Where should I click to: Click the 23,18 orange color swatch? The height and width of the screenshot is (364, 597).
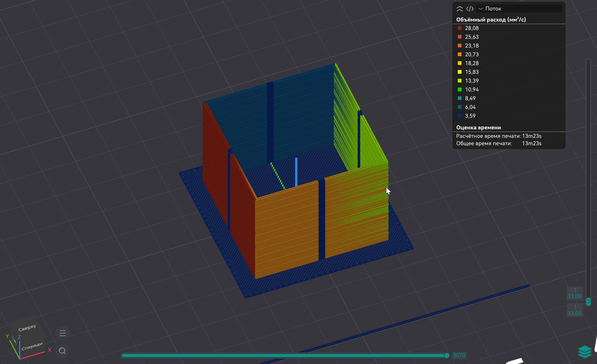tap(460, 46)
